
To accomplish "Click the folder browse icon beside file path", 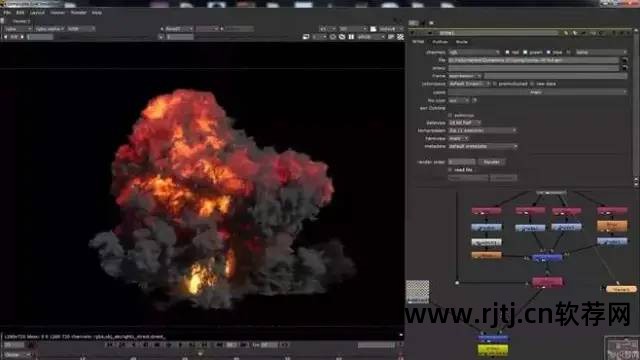I will 624,60.
